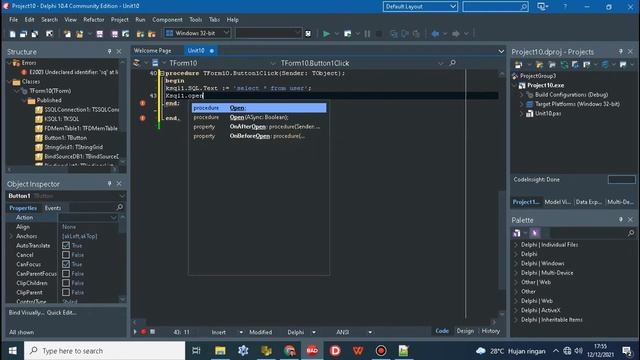Click the Run Without Debugging icon

(x=347, y=34)
